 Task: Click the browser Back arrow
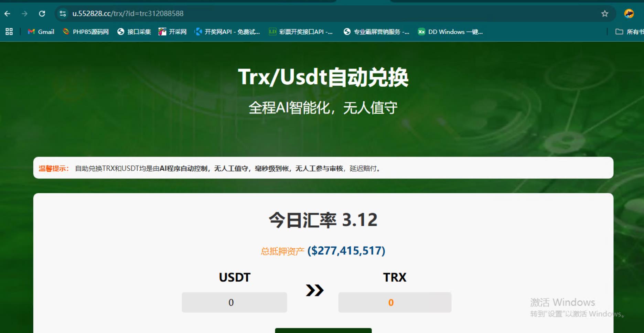coord(7,13)
